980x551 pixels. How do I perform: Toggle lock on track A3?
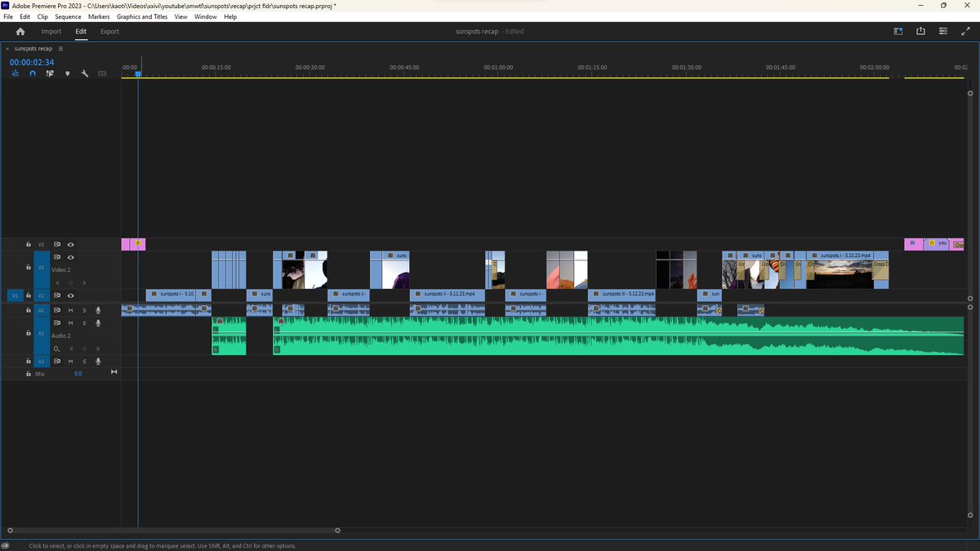[x=28, y=361]
